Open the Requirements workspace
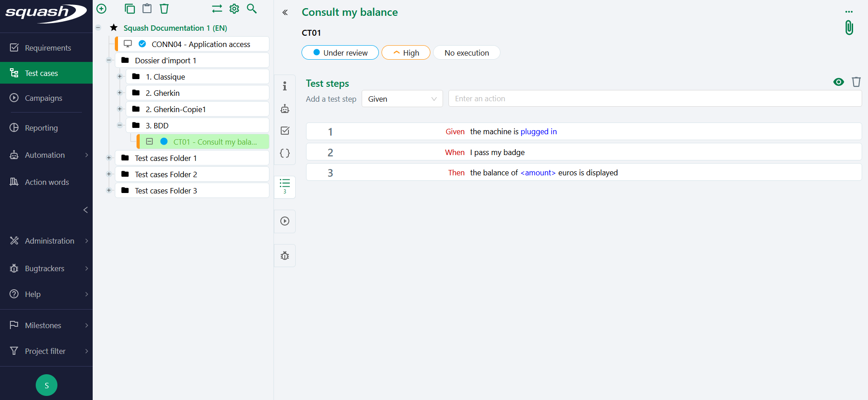 47,48
